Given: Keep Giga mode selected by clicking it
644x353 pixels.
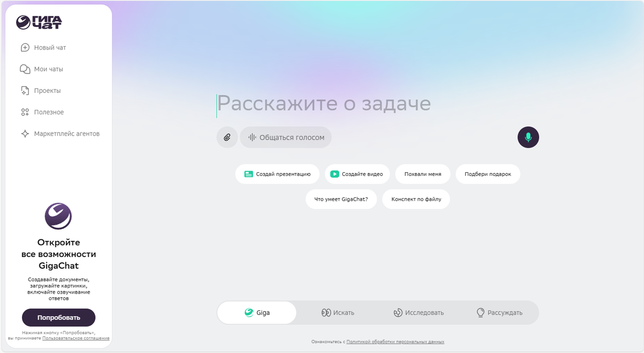Looking at the screenshot, I should (257, 312).
